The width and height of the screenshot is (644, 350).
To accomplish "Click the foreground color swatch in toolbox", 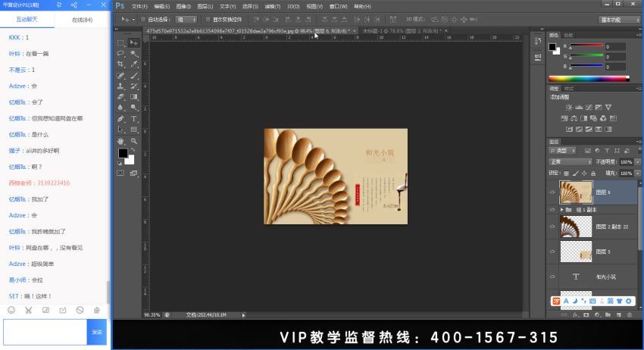I will coord(123,153).
